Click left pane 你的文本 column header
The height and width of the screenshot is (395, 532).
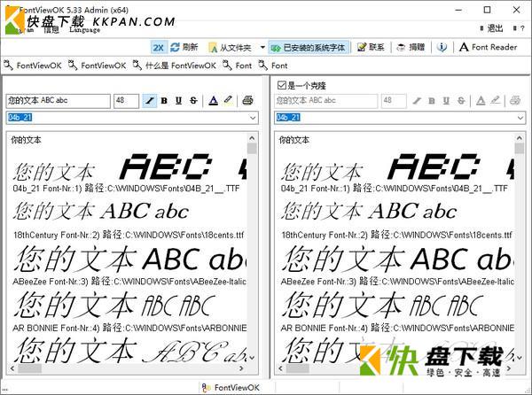point(26,140)
